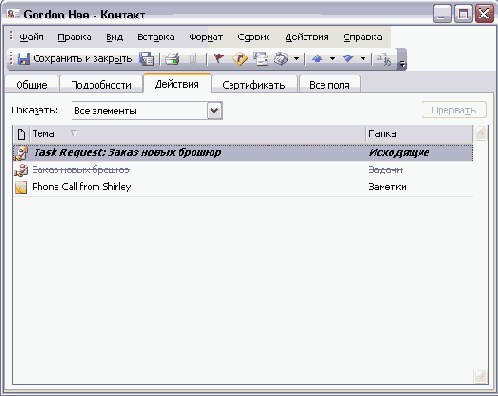The height and width of the screenshot is (396, 498).
Task: Switch to the Все поля tab
Action: pyautogui.click(x=329, y=85)
